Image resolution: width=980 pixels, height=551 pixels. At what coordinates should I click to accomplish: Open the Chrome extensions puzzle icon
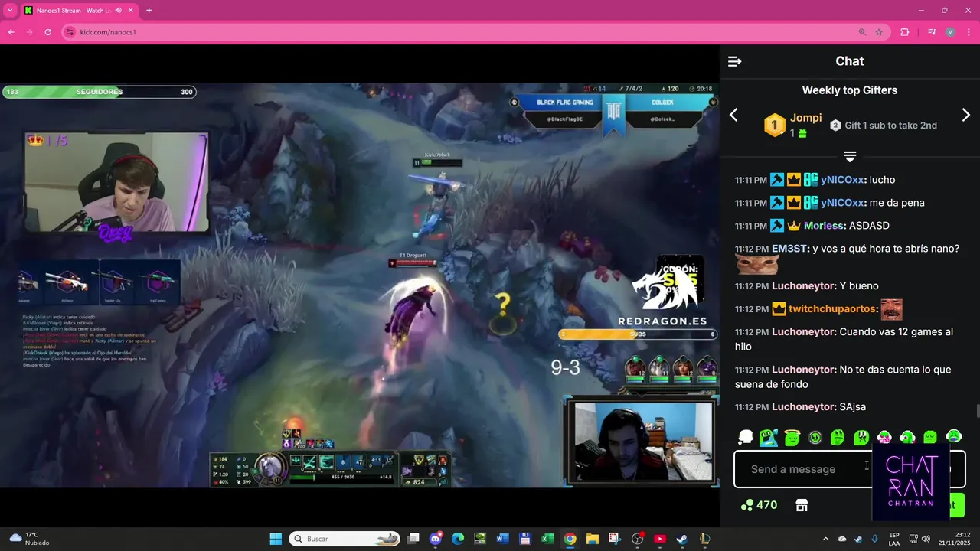905,32
